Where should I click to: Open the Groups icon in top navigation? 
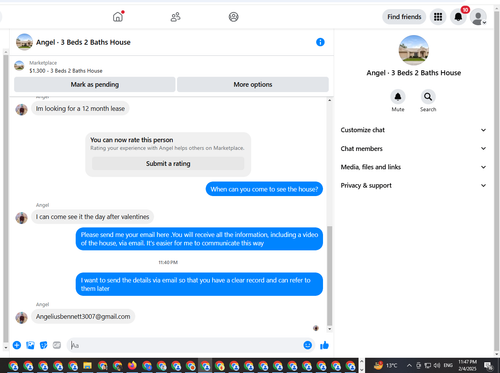(x=233, y=17)
